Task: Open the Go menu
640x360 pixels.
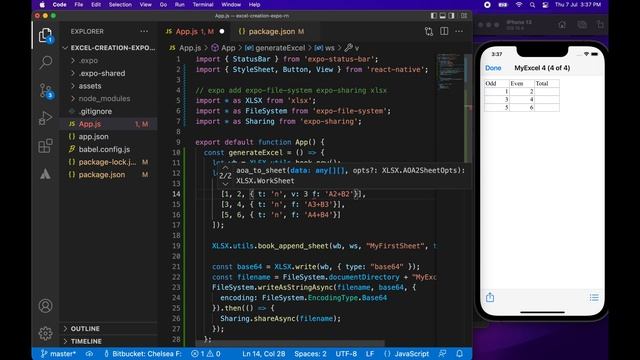Action: pos(163,5)
